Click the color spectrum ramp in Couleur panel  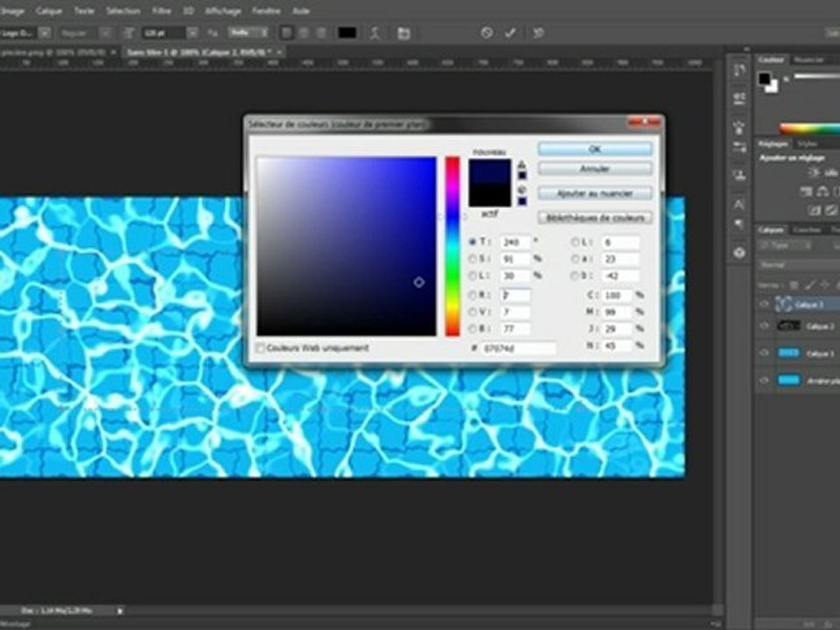coord(809,129)
